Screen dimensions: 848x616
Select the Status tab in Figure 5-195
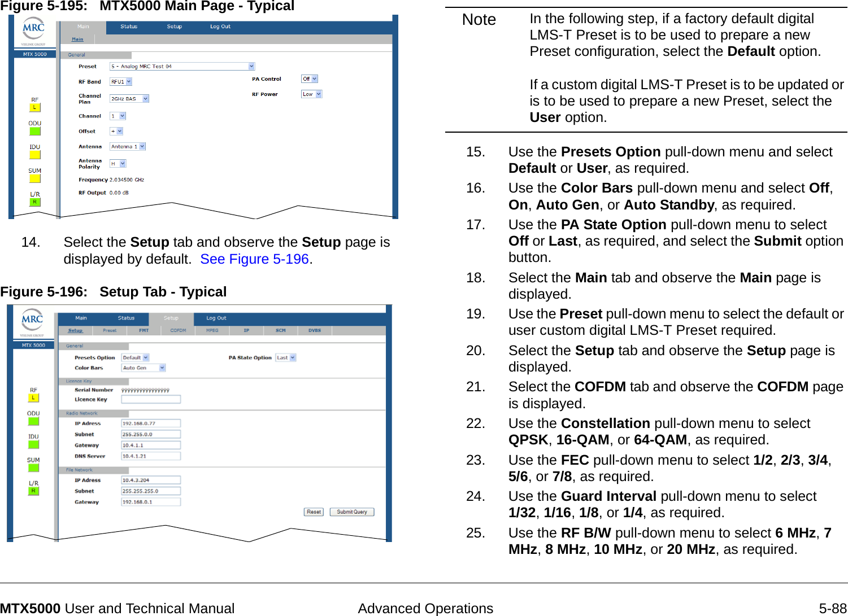(129, 27)
